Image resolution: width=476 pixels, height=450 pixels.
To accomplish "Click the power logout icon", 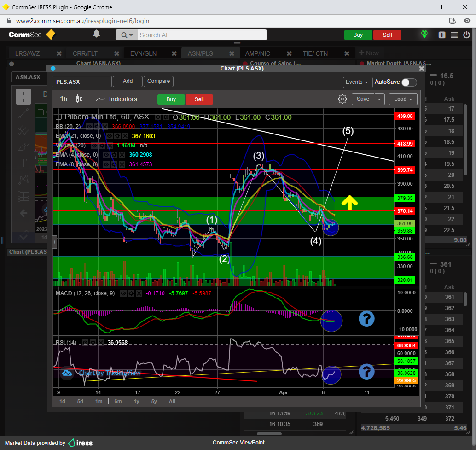I will pos(467,35).
